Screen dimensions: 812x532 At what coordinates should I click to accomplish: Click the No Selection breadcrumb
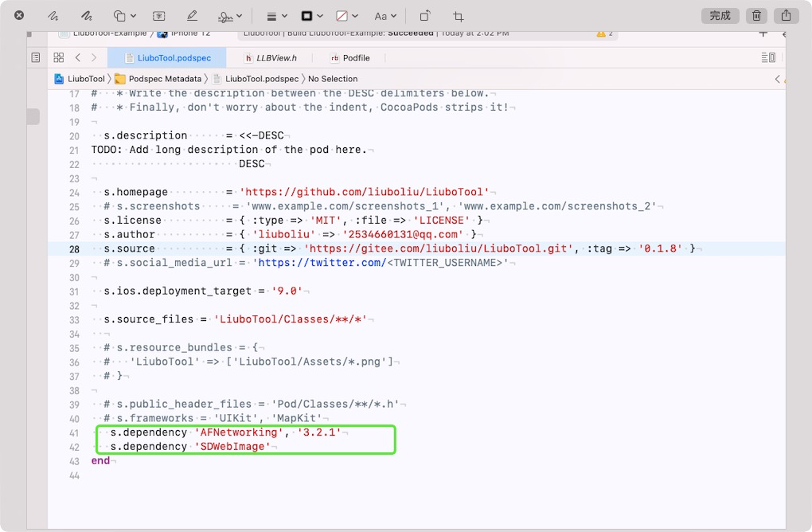(x=333, y=79)
